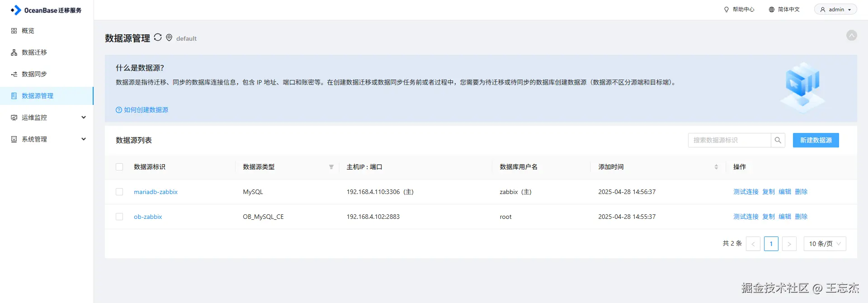Open the 如何创建数据源 help link
Viewport: 868px width, 303px height.
point(142,110)
